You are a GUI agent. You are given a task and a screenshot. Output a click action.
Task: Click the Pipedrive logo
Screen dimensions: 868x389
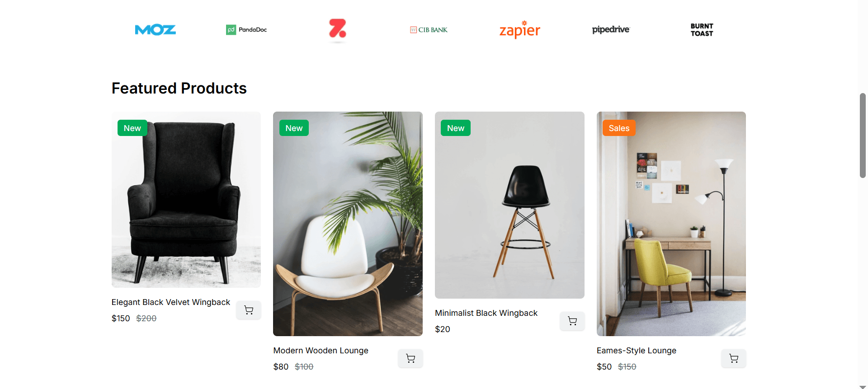coord(611,30)
